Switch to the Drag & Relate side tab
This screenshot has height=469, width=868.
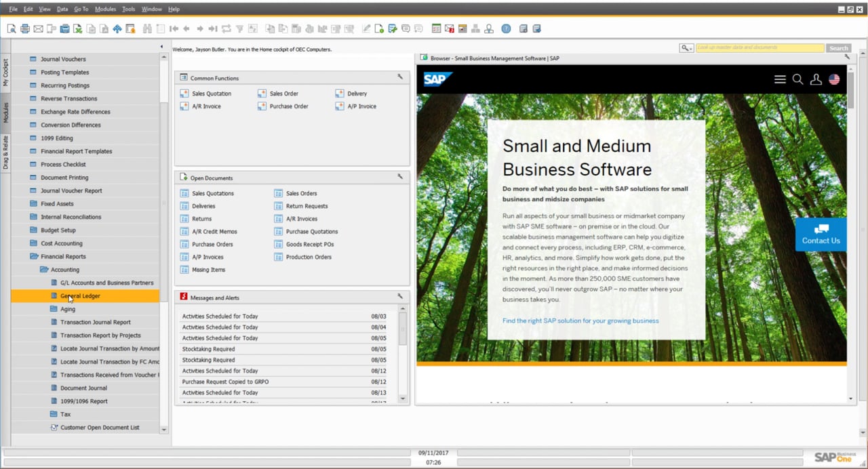click(x=5, y=152)
